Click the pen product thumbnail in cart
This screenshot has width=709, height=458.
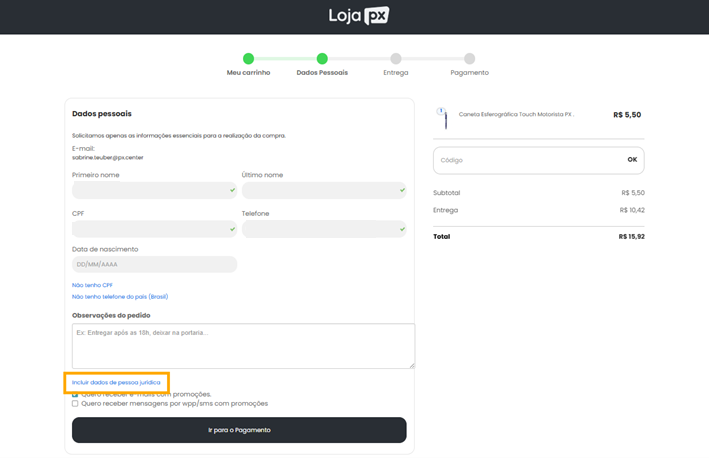click(x=443, y=118)
